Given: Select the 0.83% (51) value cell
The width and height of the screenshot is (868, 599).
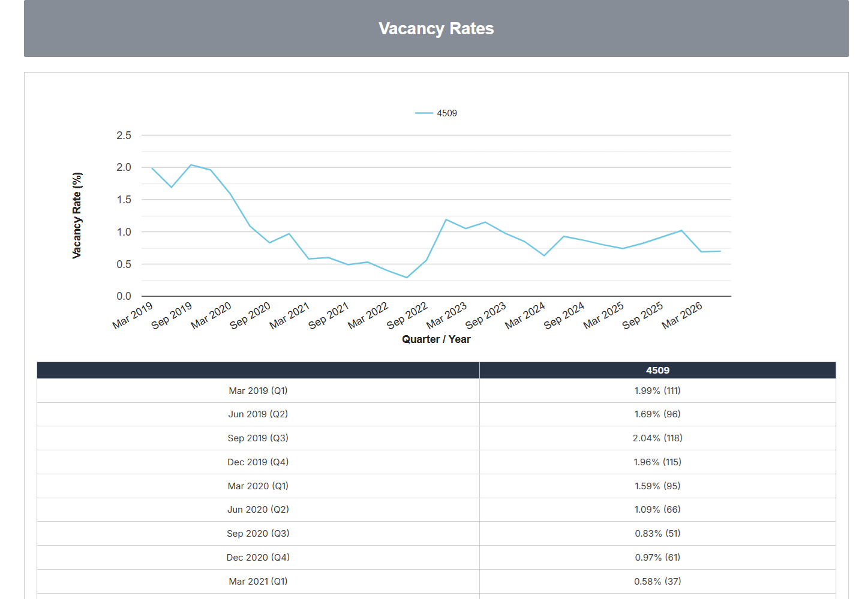Looking at the screenshot, I should (x=657, y=534).
